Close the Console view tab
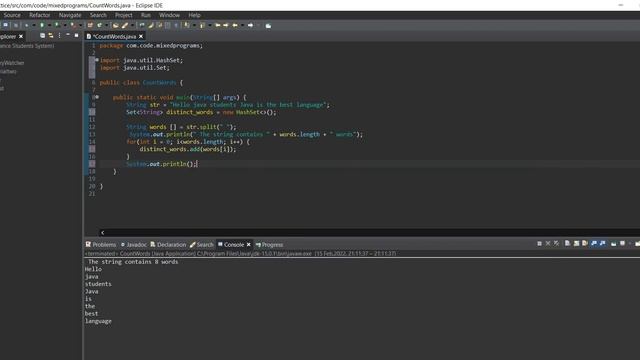The width and height of the screenshot is (640, 360). [249, 244]
